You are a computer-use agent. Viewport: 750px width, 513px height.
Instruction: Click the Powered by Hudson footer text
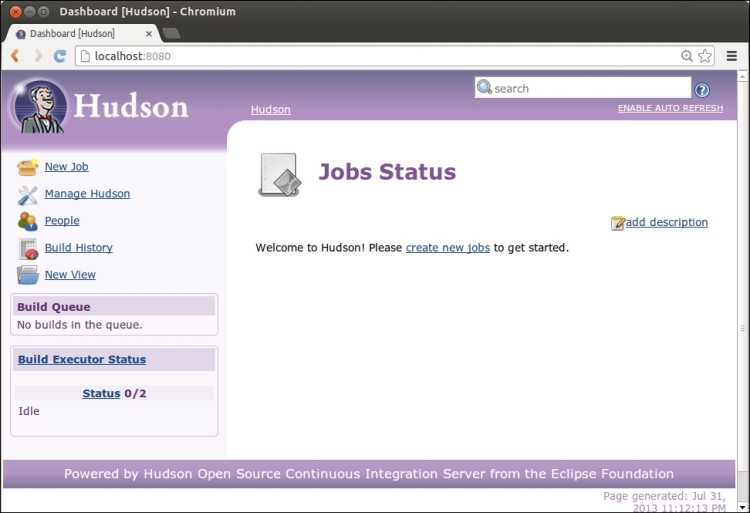click(x=369, y=474)
